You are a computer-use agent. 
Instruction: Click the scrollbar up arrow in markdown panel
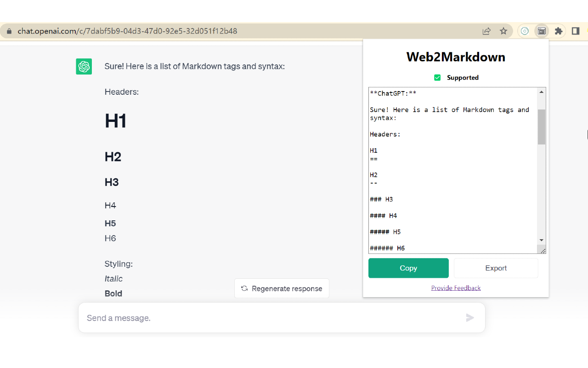point(541,92)
